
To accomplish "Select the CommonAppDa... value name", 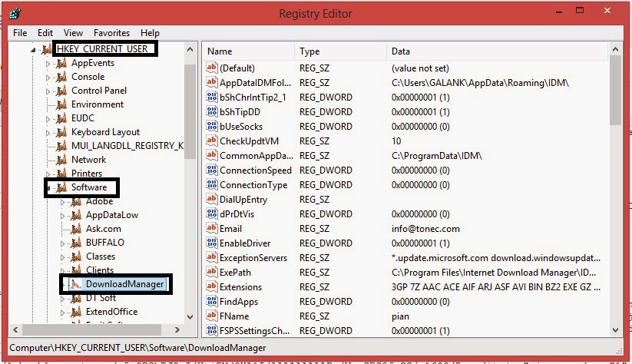I will click(256, 156).
